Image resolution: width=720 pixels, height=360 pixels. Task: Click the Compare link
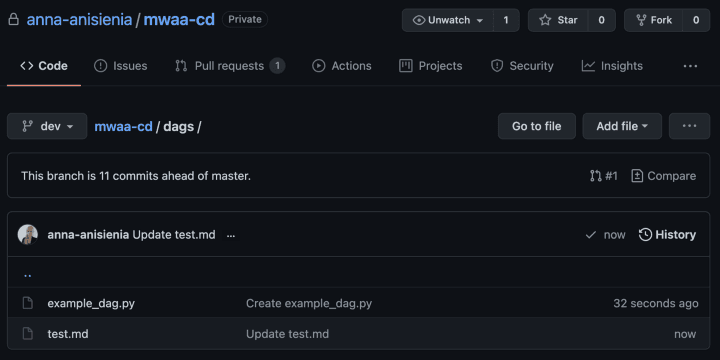point(664,176)
